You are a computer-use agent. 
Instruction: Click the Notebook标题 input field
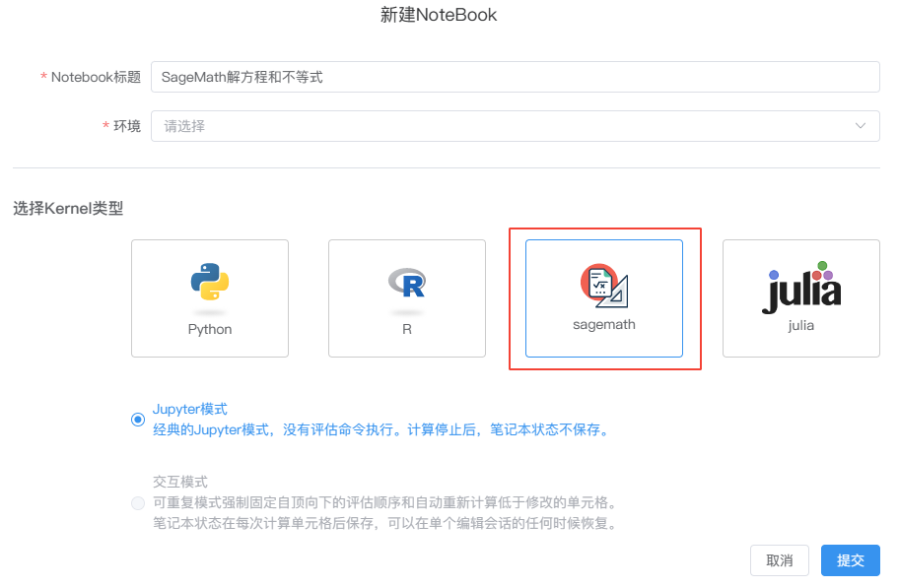(x=513, y=76)
